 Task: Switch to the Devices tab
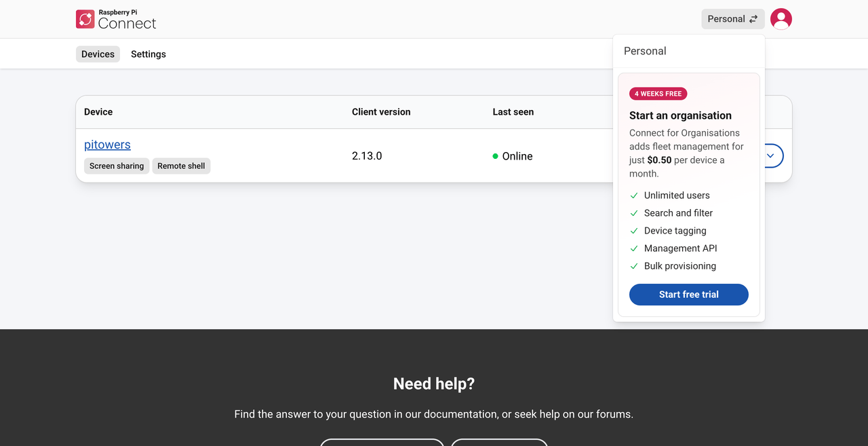(98, 54)
